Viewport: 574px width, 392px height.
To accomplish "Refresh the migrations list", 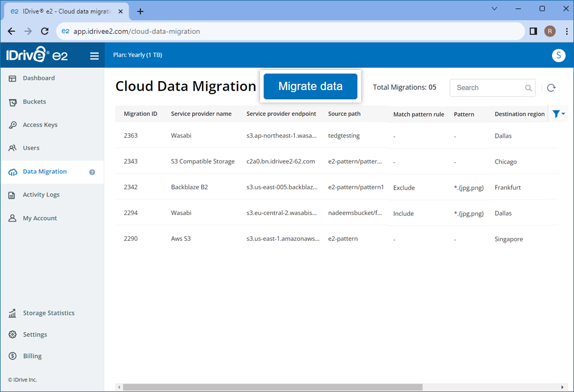I will (x=552, y=88).
